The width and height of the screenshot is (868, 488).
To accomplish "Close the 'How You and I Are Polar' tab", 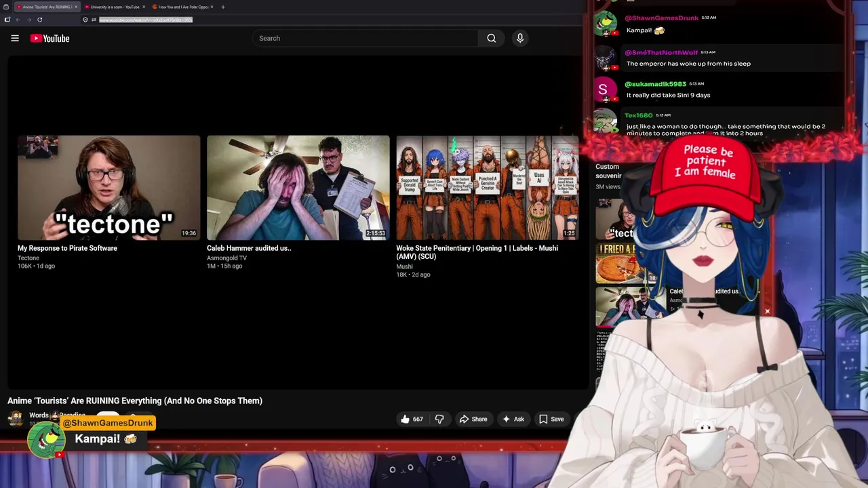I will (x=212, y=7).
